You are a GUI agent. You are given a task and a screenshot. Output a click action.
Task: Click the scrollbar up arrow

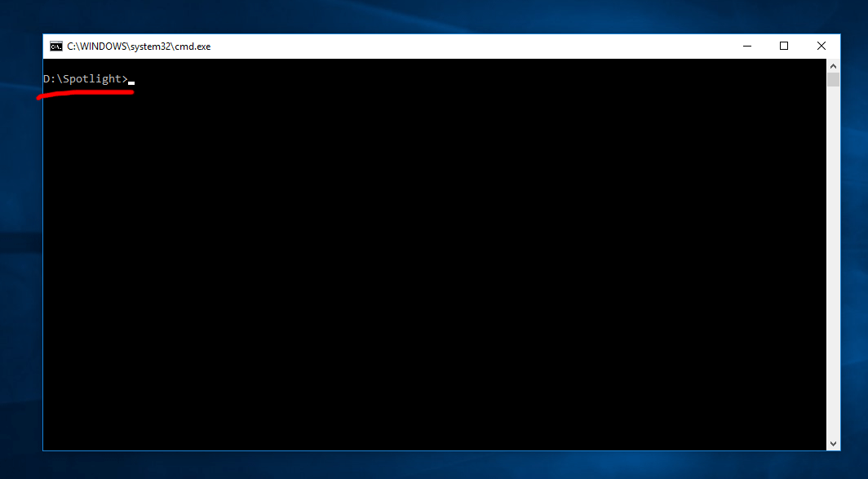tap(833, 65)
